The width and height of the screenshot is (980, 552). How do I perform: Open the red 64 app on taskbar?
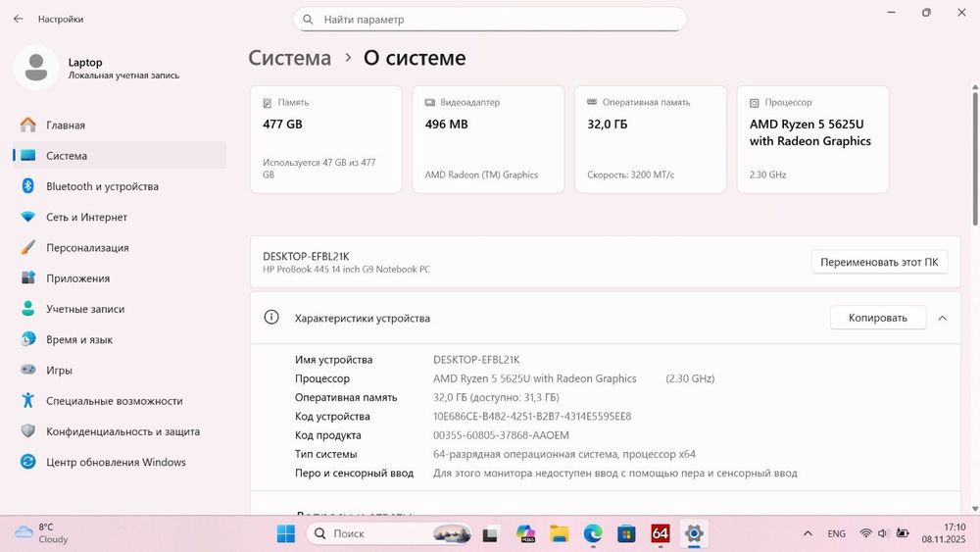(660, 533)
